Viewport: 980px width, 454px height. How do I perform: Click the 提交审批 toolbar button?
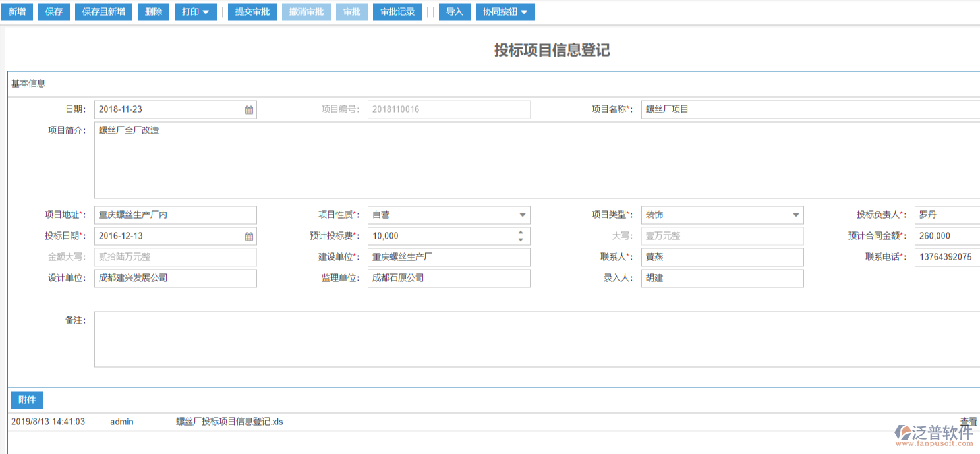pos(252,11)
